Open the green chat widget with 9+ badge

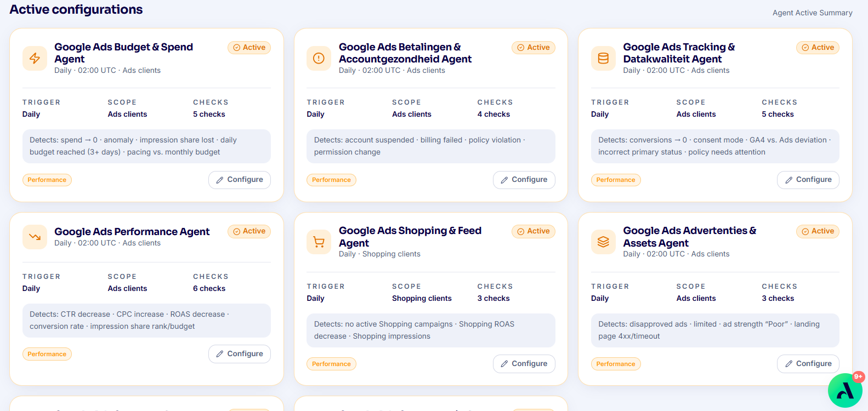click(845, 390)
